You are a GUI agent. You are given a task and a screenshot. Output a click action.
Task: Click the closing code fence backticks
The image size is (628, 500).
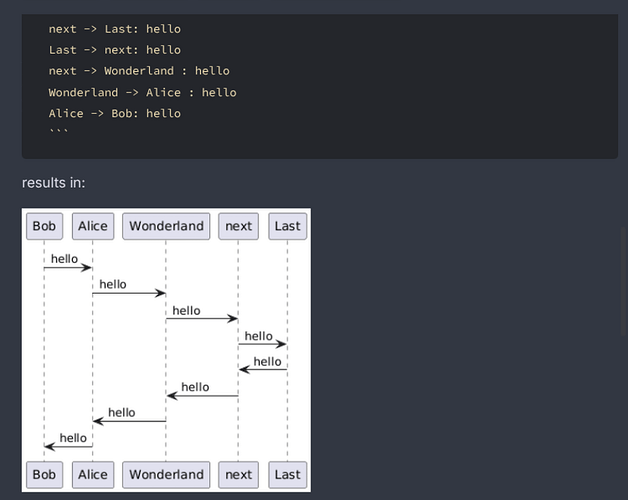point(58,132)
